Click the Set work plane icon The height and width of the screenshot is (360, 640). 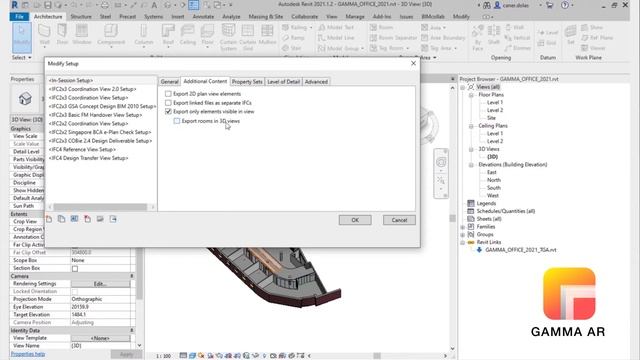[570, 35]
